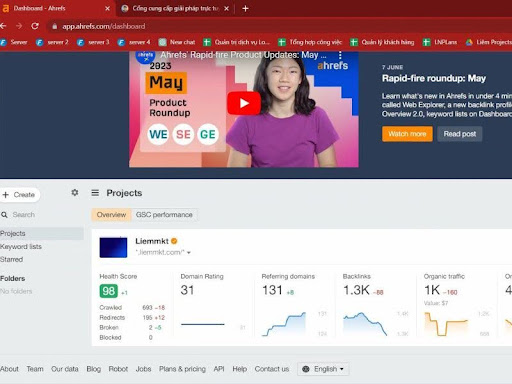Viewport: 512px width, 384px height.
Task: Open the Liêm Projects bookmark
Action: [x=489, y=42]
